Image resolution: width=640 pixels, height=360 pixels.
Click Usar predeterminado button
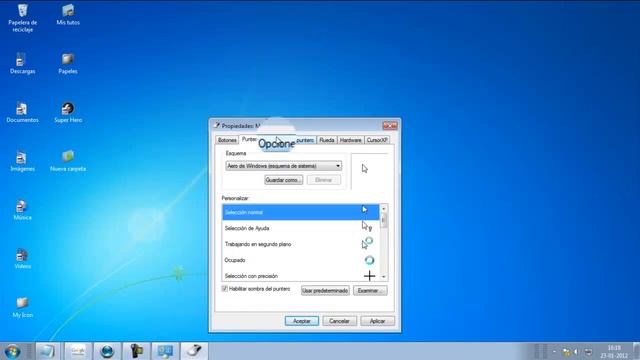tap(325, 291)
